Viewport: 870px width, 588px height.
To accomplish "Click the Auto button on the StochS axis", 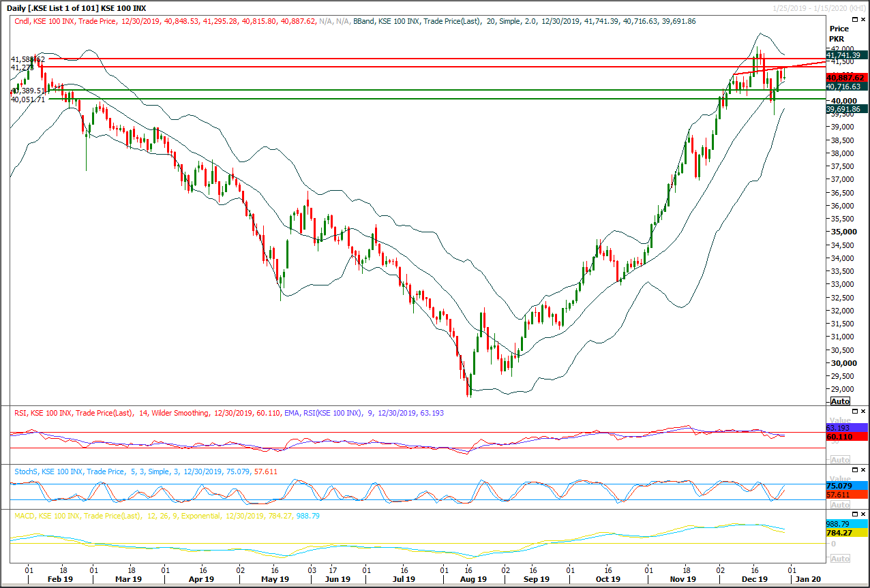I will 839,504.
